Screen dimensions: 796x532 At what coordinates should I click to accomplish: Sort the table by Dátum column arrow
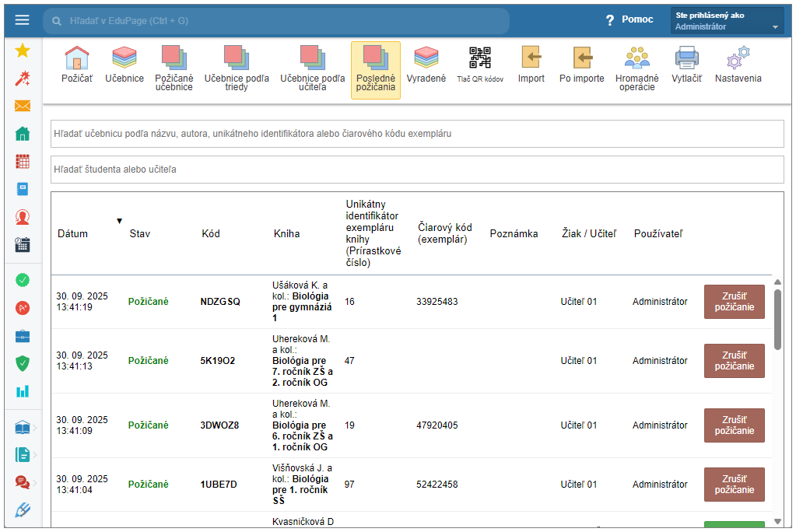pos(119,221)
